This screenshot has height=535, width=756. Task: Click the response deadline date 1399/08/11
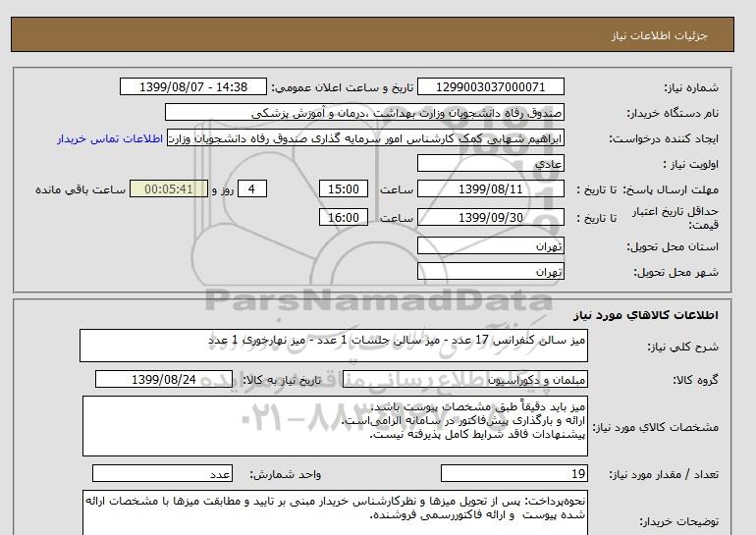(x=490, y=188)
